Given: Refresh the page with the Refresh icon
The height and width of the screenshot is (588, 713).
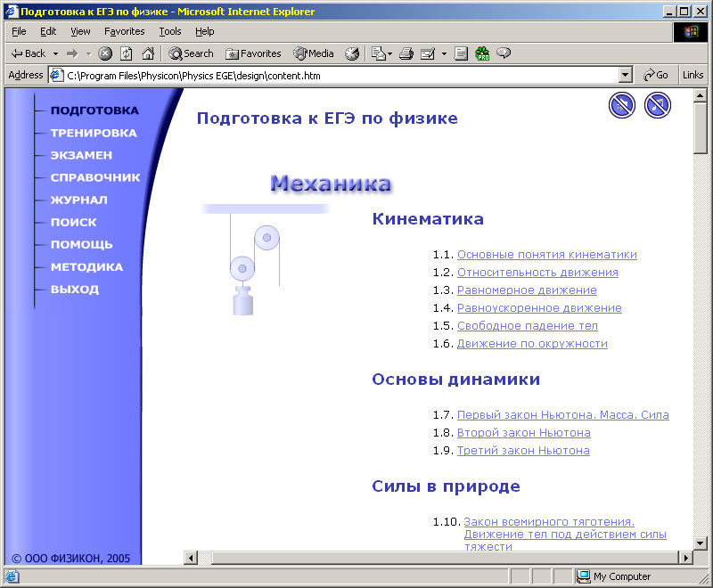Looking at the screenshot, I should [126, 53].
